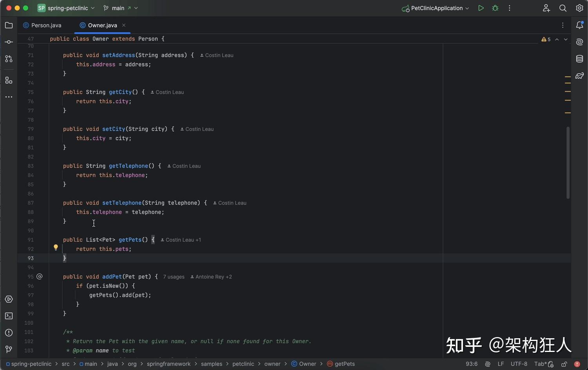Viewport: 588px width, 370px height.
Task: Open the Terminal tool window
Action: click(x=9, y=316)
